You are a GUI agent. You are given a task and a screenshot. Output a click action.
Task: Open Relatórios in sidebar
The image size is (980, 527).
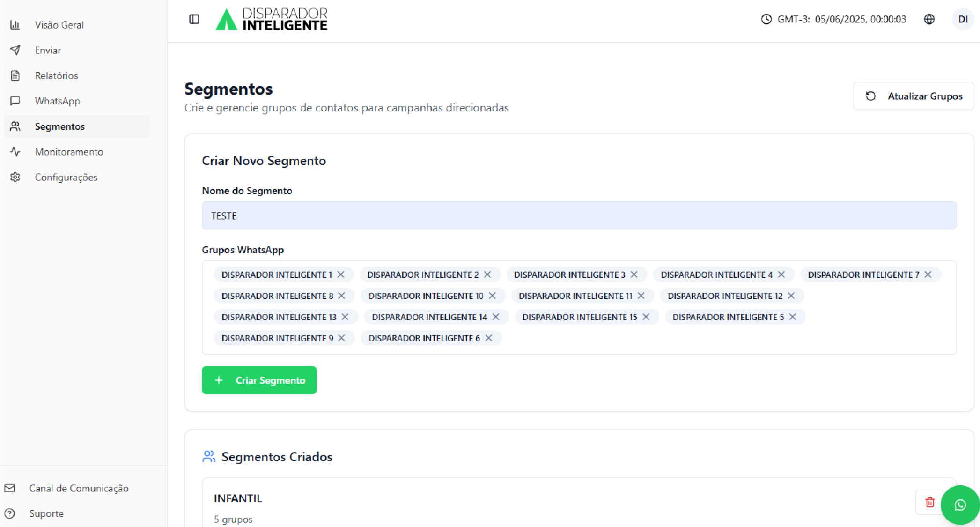(x=77, y=75)
